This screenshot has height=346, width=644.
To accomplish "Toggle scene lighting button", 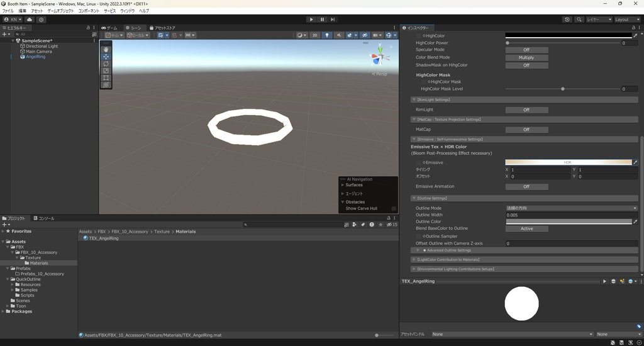I will tap(327, 35).
